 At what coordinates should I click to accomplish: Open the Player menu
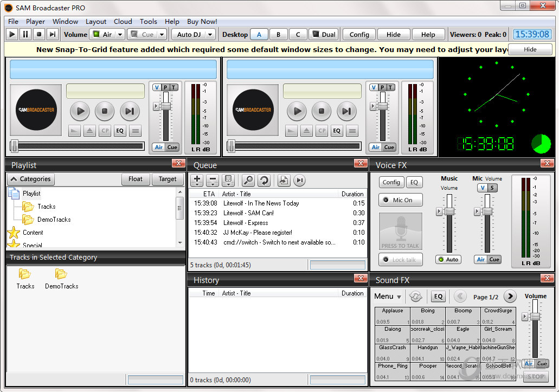[x=35, y=22]
